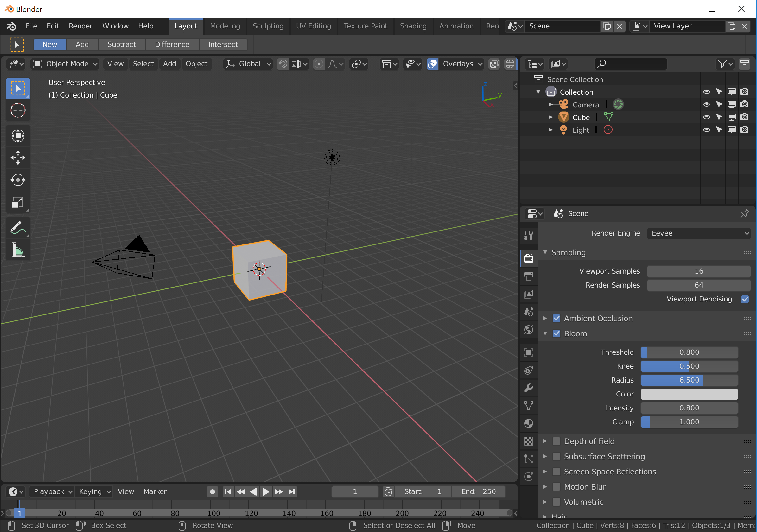Image resolution: width=757 pixels, height=532 pixels.
Task: Switch to the Modeling workspace tab
Action: (x=225, y=26)
